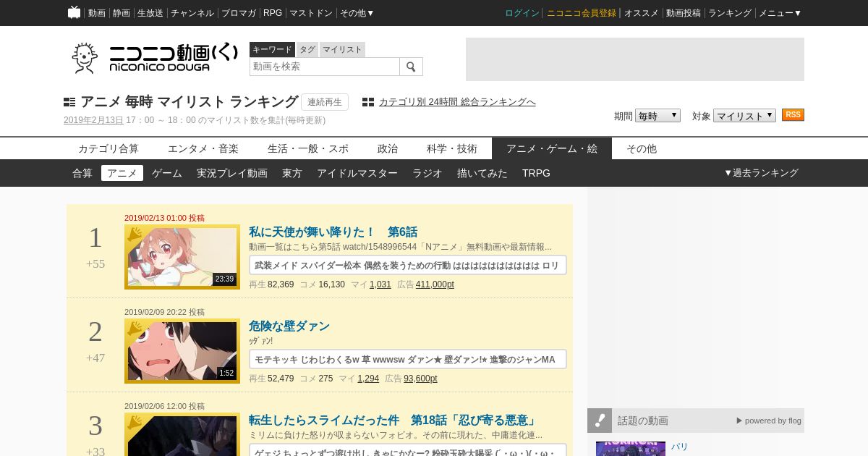Click the チャンネル link in top bar

point(192,13)
